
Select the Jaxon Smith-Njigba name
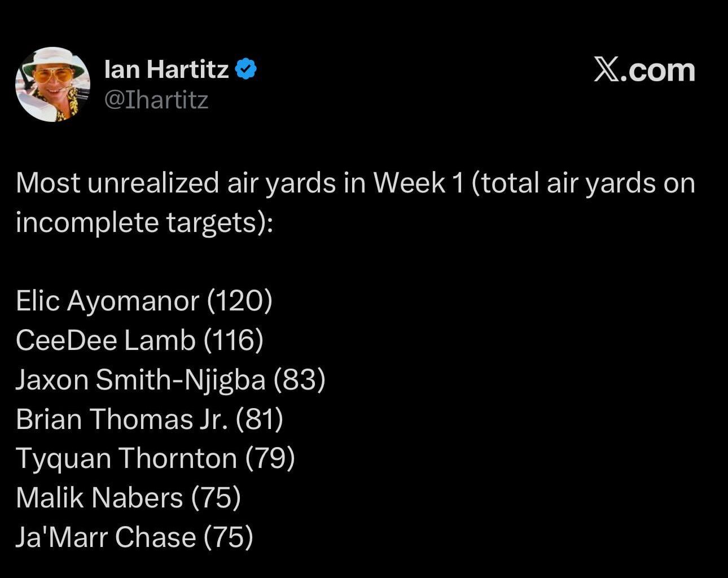coord(141,379)
